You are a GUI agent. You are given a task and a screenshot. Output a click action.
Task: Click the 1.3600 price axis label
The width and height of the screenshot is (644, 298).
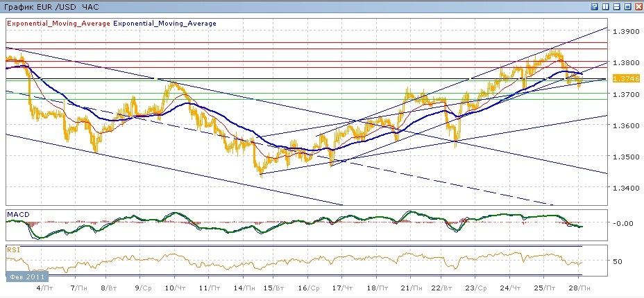[x=626, y=125]
